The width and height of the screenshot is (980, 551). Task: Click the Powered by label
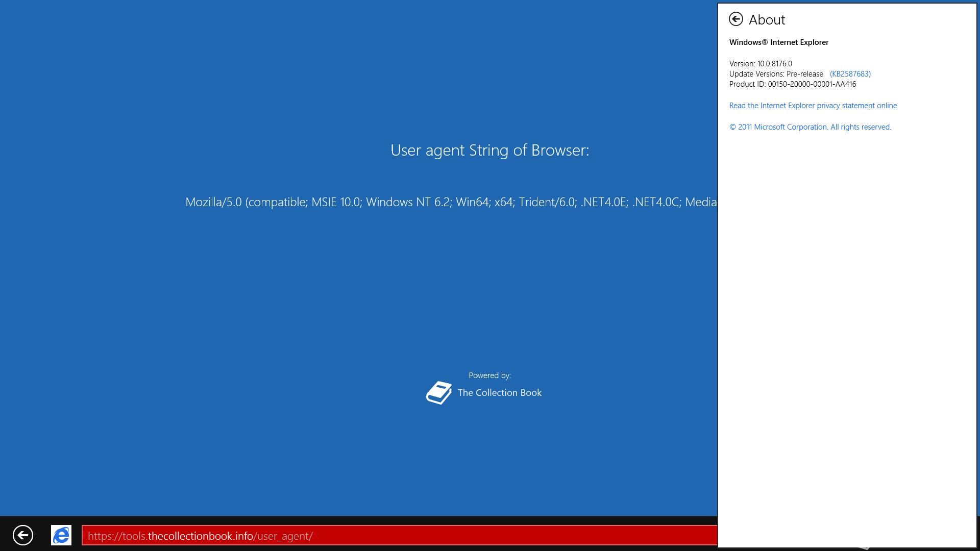490,375
